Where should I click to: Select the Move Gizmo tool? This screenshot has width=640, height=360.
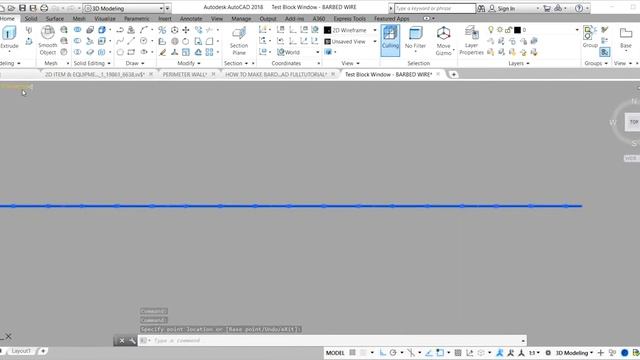point(443,40)
